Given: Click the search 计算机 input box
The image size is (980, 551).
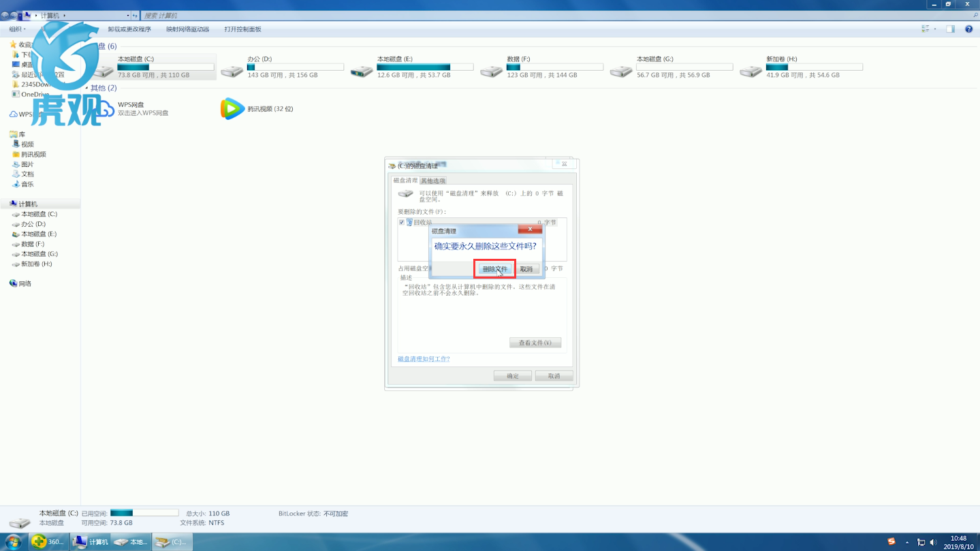Looking at the screenshot, I should coord(558,15).
